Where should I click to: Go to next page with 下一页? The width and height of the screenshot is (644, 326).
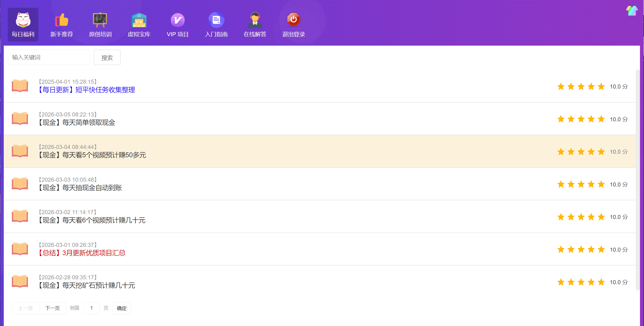53,308
